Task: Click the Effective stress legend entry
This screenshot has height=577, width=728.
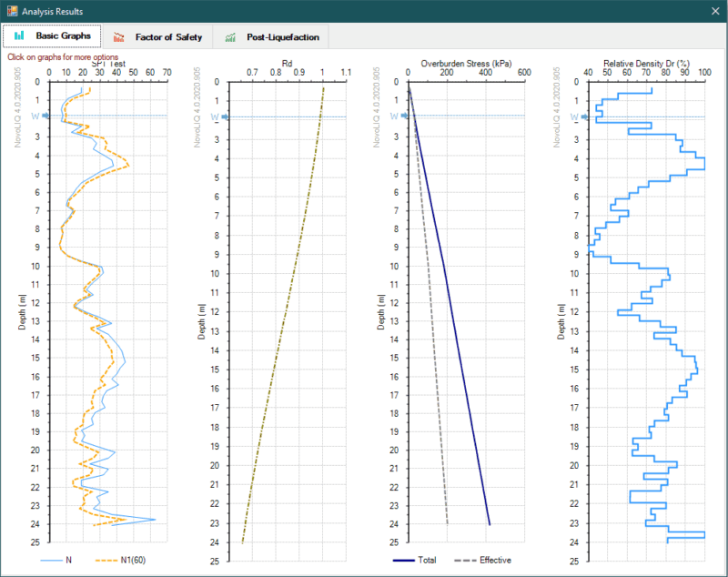Action: pyautogui.click(x=483, y=561)
